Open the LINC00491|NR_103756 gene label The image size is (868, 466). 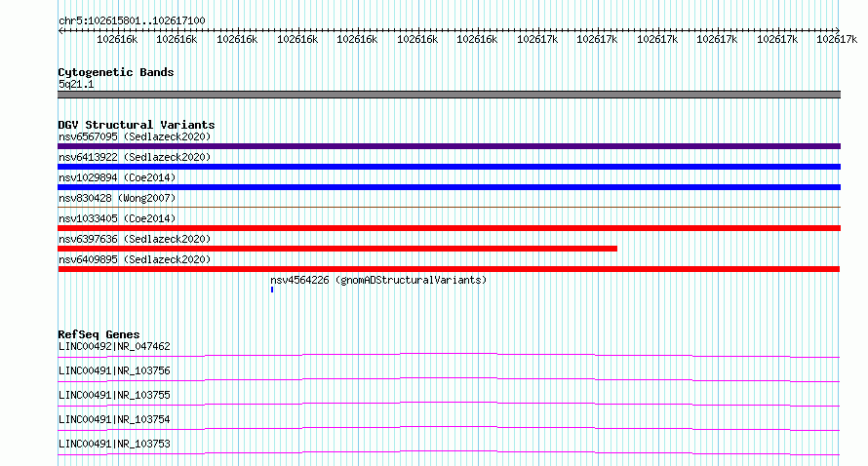(x=114, y=370)
